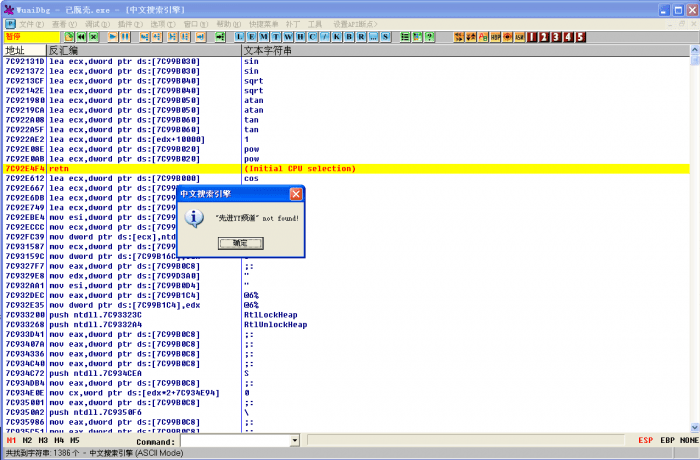Image resolution: width=700 pixels, height=460 pixels.
Task: Open the 文件(F) menu
Action: click(x=31, y=22)
